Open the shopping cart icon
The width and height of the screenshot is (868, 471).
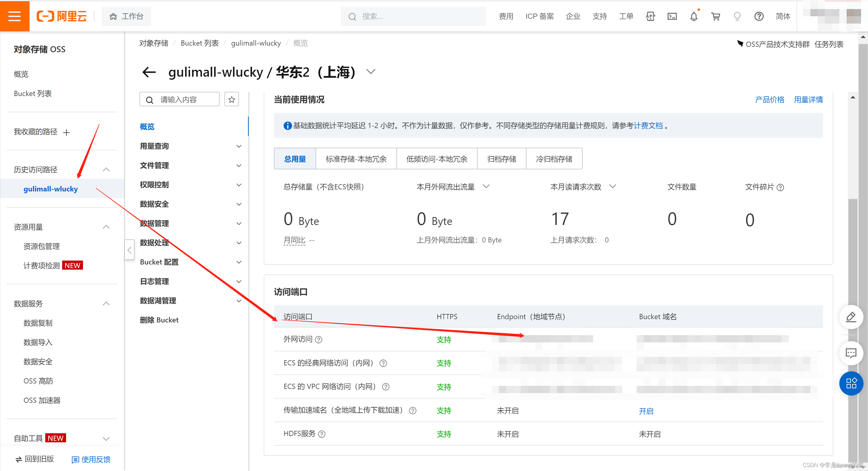(716, 16)
